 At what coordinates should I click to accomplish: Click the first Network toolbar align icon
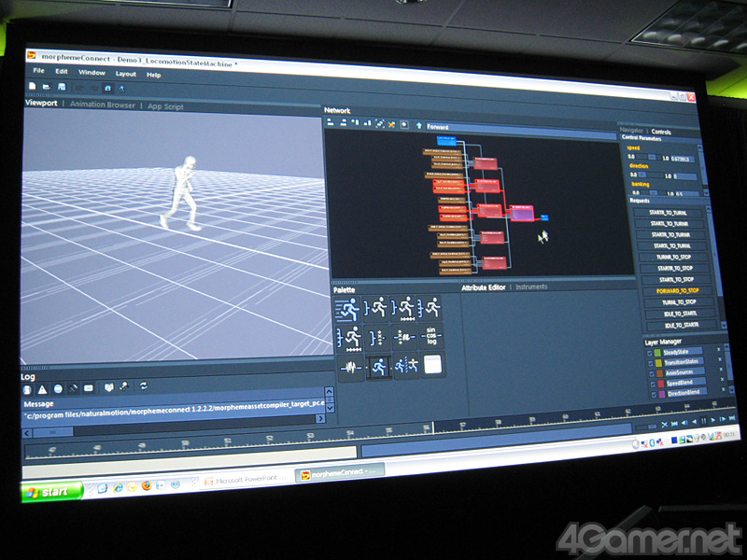(331, 122)
